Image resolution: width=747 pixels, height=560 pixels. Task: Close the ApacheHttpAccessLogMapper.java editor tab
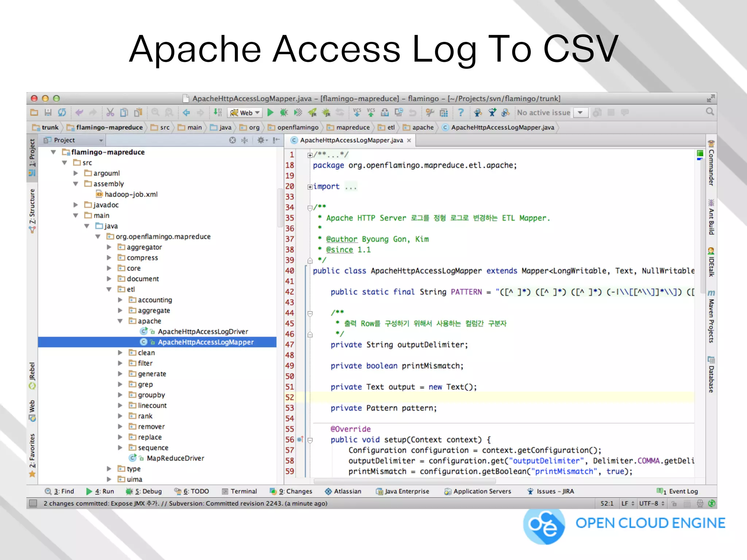(409, 140)
